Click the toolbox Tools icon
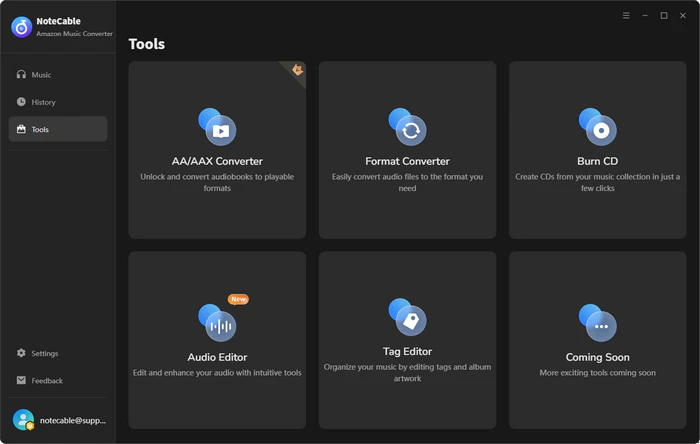700x444 pixels. (21, 129)
